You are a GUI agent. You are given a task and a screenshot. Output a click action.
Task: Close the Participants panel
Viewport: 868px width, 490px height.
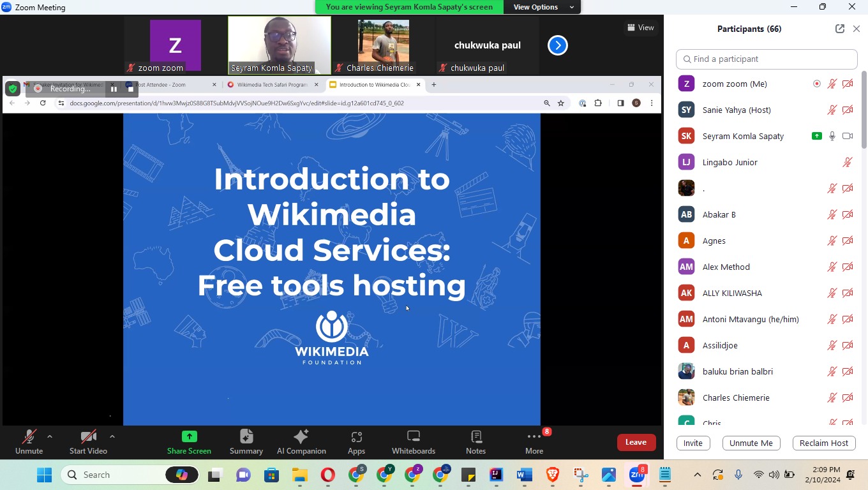click(x=857, y=29)
